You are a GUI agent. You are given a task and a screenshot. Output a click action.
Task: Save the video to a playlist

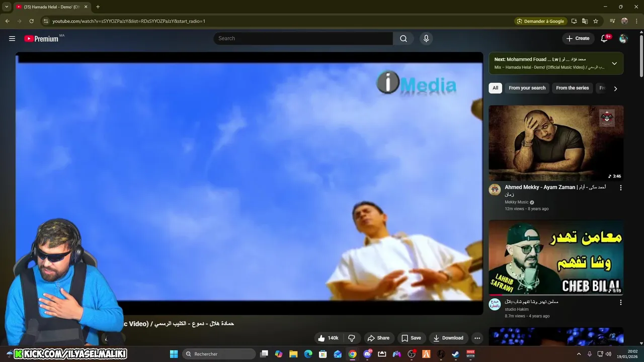411,338
